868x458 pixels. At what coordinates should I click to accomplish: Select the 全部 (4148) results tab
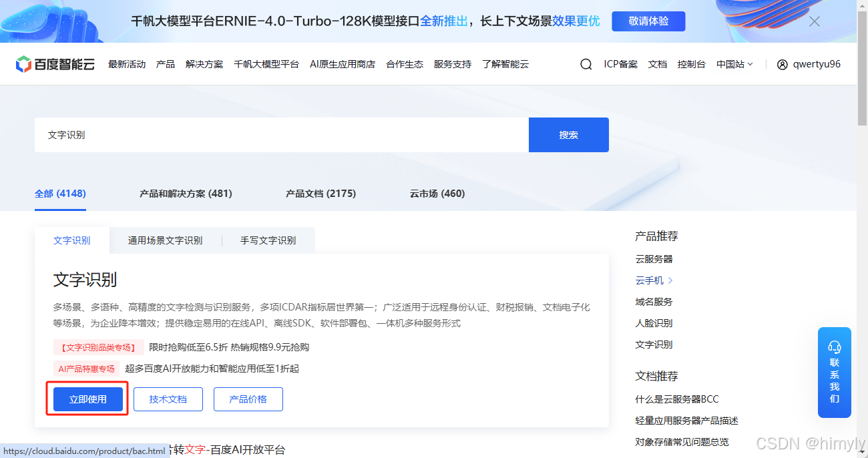click(60, 194)
